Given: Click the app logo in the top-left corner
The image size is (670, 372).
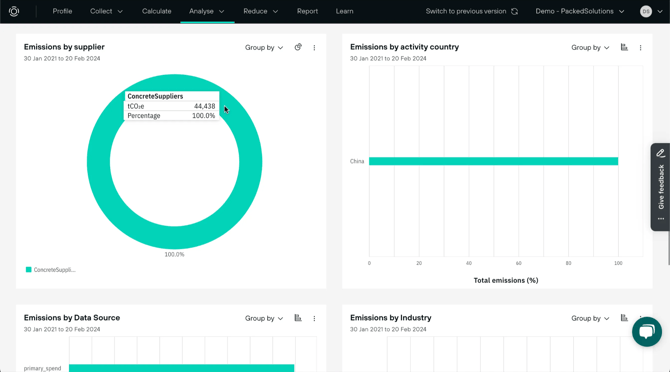Looking at the screenshot, I should click(14, 12).
